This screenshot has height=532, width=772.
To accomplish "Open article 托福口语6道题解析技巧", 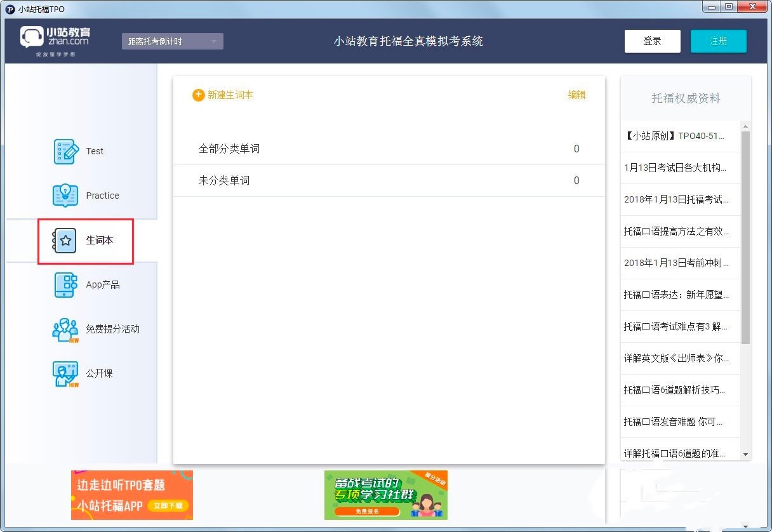I will [x=681, y=390].
